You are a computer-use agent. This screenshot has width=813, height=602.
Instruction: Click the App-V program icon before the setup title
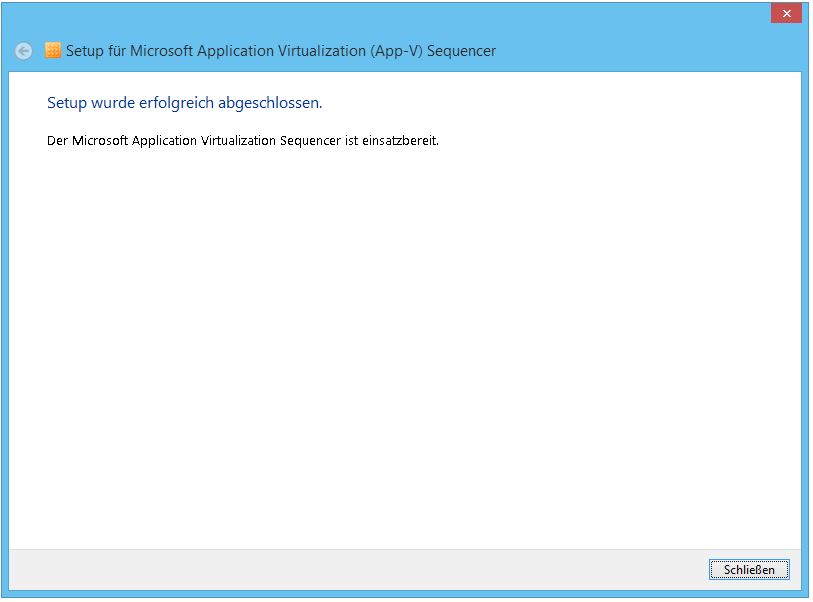[x=52, y=49]
